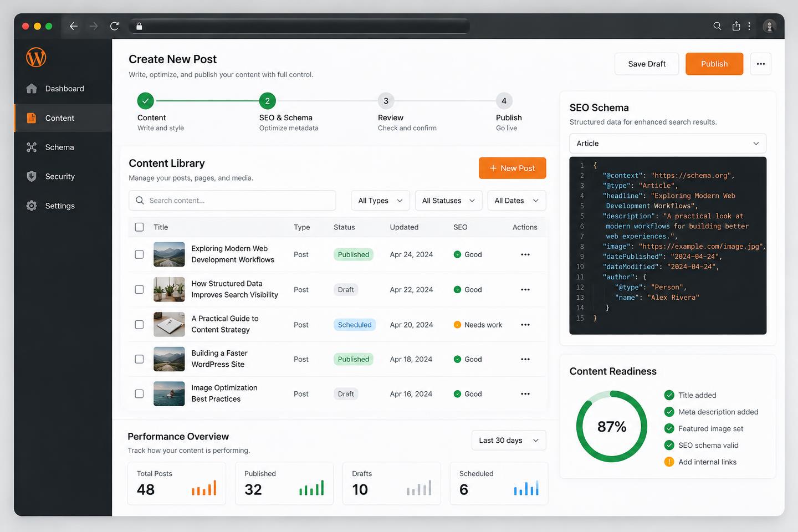Check the How Structured Data post checkbox
The width and height of the screenshot is (798, 532).
139,290
